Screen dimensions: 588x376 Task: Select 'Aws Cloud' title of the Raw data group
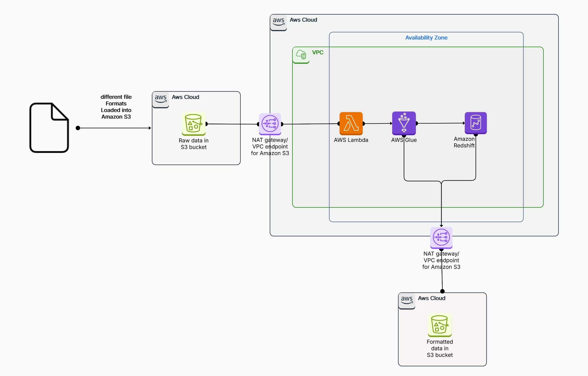(x=186, y=97)
